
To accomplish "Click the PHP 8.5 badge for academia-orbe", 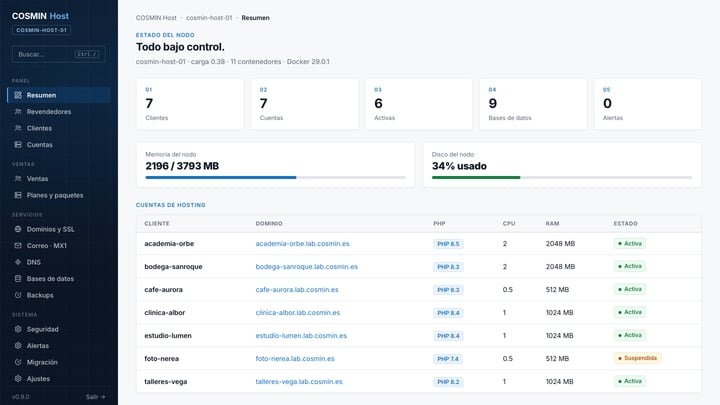I will tap(448, 244).
